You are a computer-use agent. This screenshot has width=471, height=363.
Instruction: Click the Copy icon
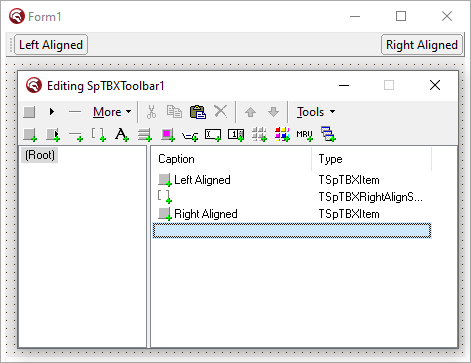[174, 112]
